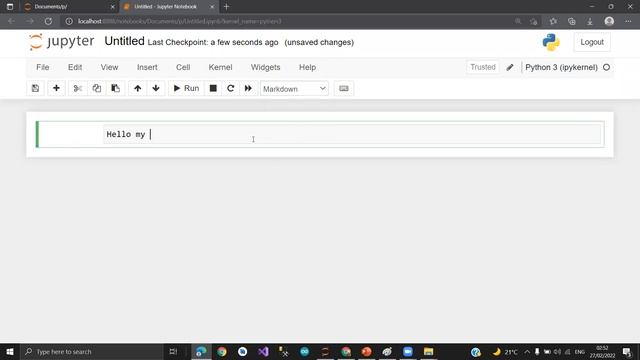
Task: Open the browser zoom magnifier icon
Action: pos(518,21)
